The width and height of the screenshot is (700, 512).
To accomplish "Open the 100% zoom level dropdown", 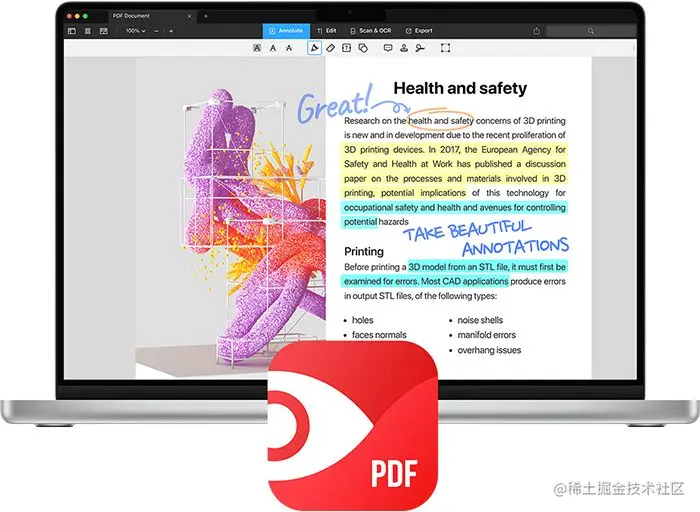I will (135, 31).
